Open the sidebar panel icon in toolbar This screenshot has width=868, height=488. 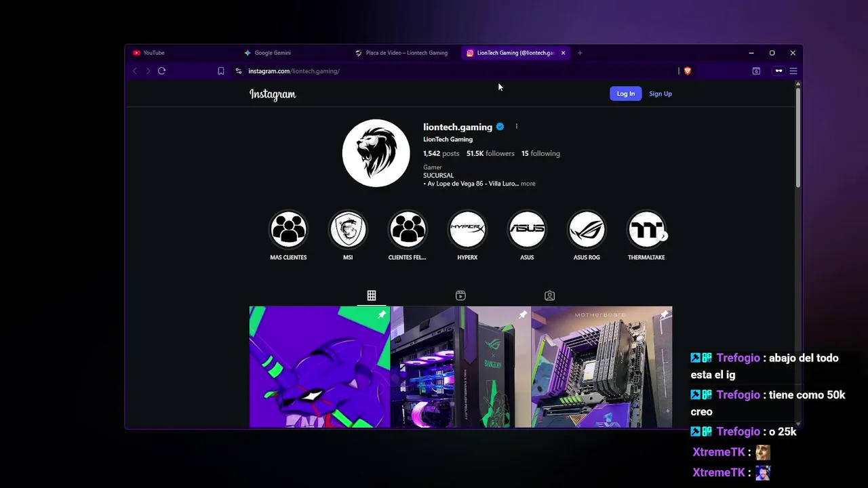click(x=756, y=70)
